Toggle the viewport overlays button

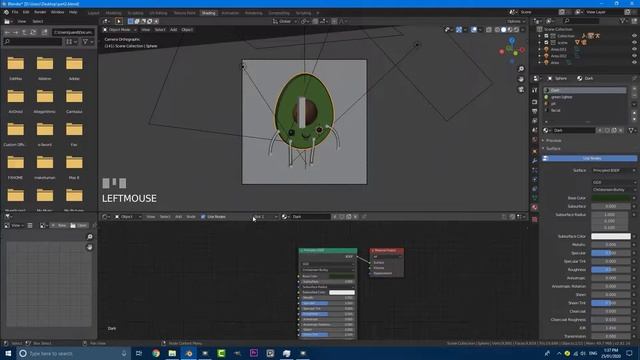click(x=474, y=30)
